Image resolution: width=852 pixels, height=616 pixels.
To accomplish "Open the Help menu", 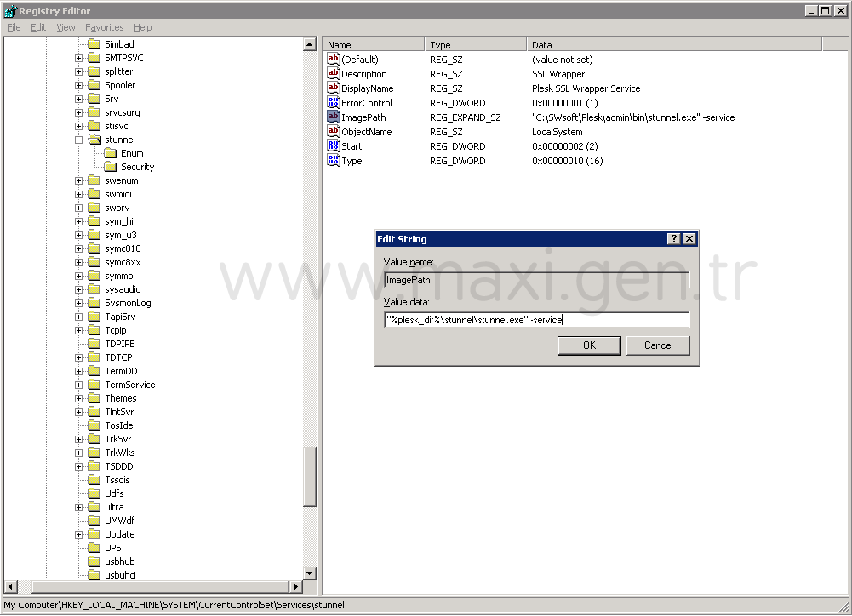I will tap(142, 27).
